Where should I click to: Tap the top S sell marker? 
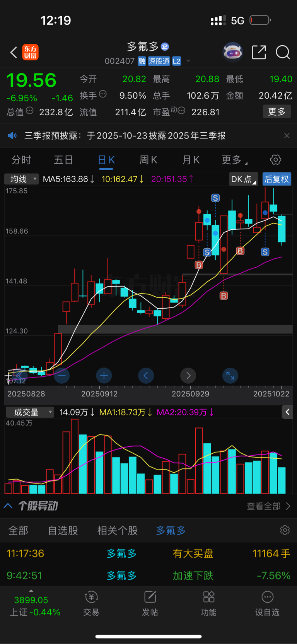point(215,198)
